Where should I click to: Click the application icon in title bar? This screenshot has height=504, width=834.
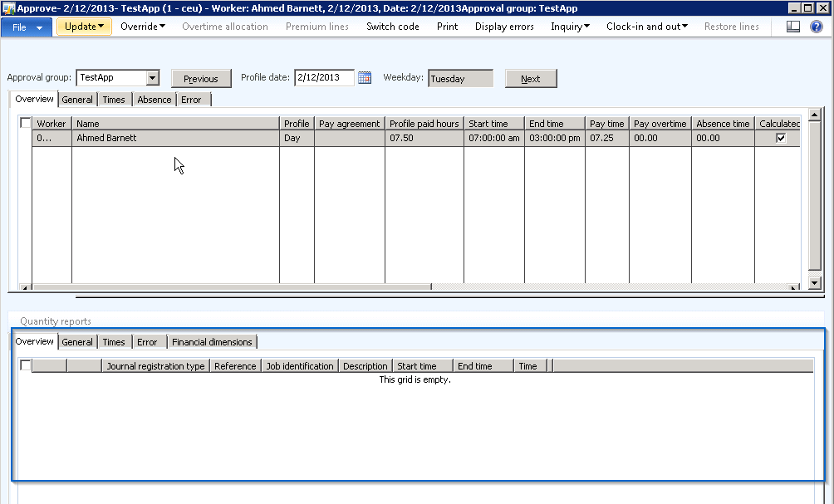(7, 7)
